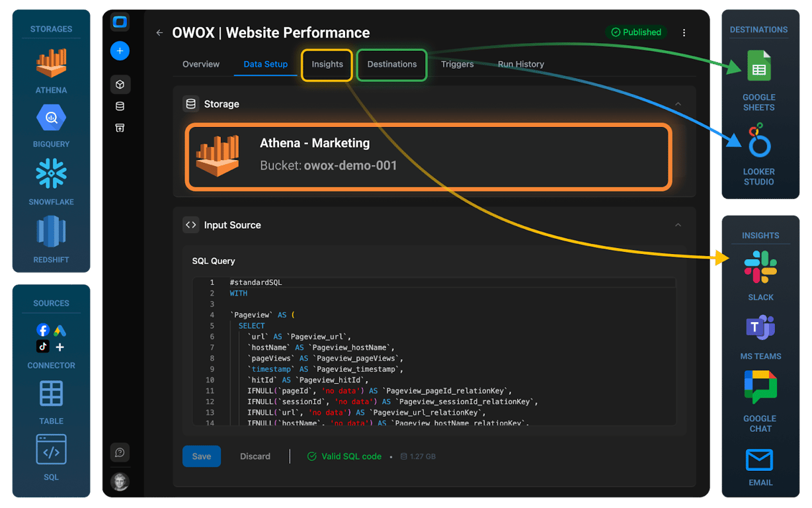Click the Discard button

pyautogui.click(x=255, y=456)
